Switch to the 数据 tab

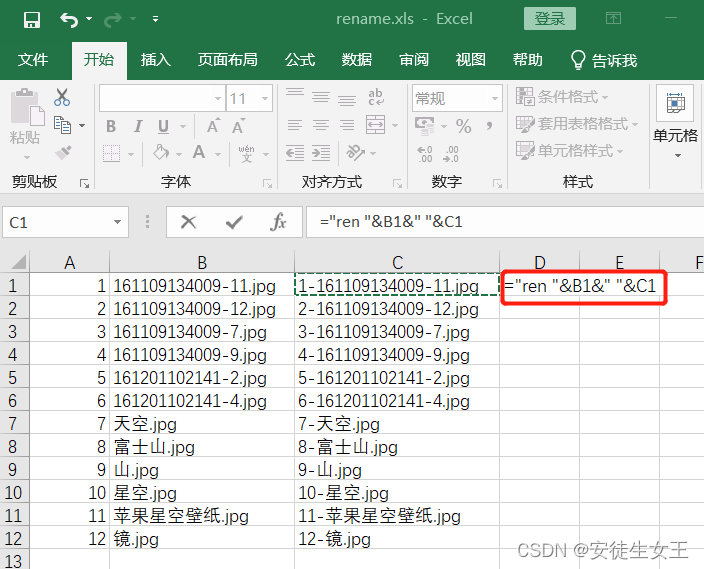pyautogui.click(x=357, y=60)
